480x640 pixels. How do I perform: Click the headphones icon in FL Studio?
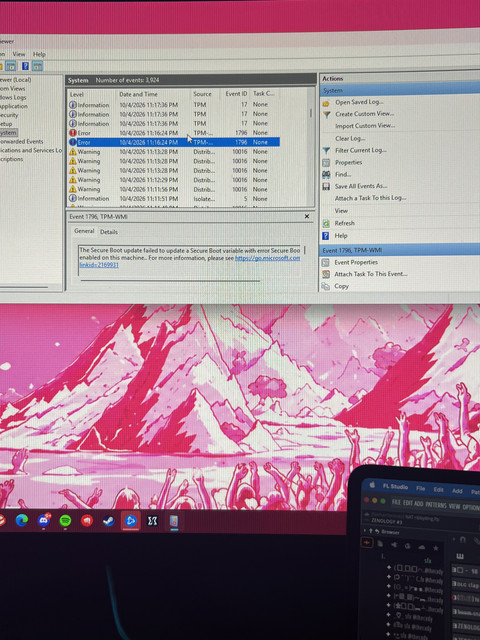[x=463, y=540]
